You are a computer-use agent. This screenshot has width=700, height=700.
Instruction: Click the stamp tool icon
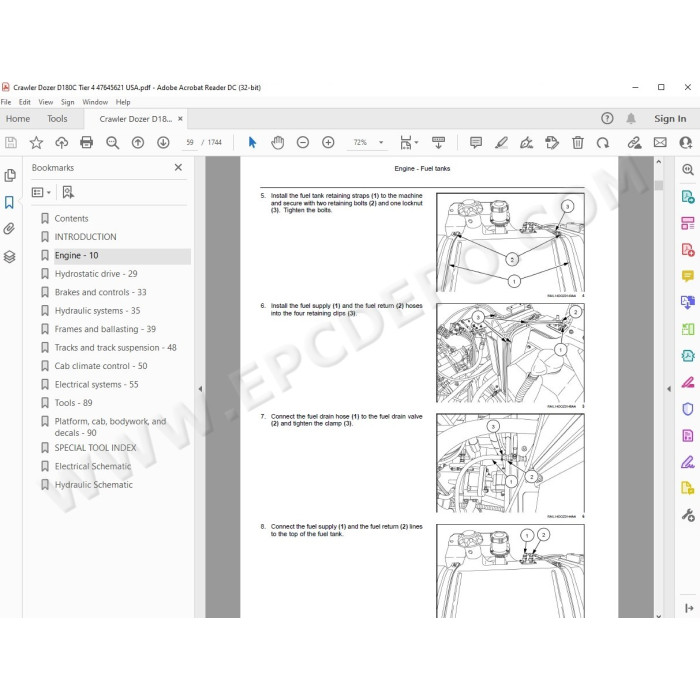pos(552,142)
